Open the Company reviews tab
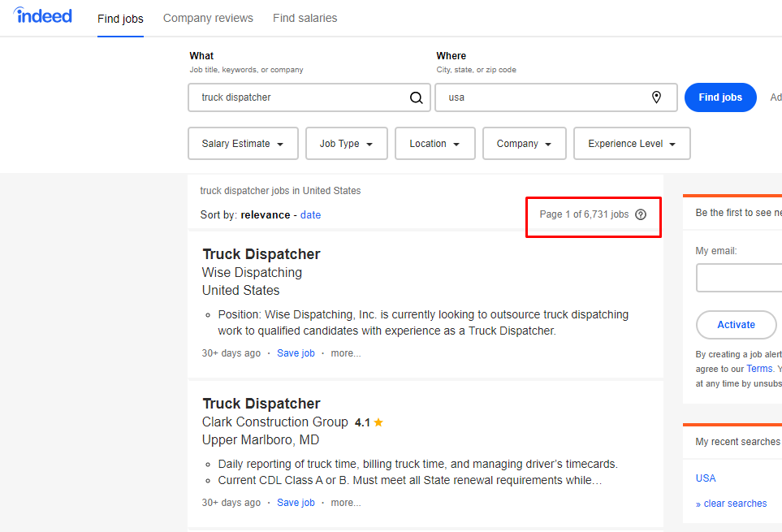This screenshot has width=782, height=532. pyautogui.click(x=208, y=18)
